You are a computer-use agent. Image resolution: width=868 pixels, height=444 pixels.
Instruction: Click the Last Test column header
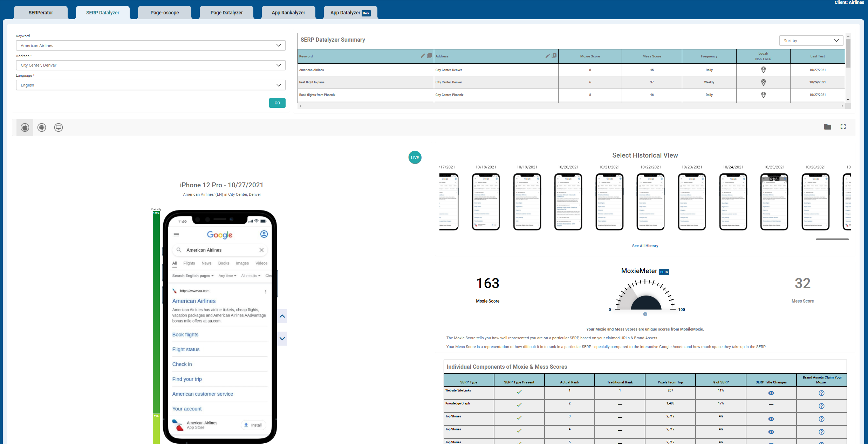(818, 56)
